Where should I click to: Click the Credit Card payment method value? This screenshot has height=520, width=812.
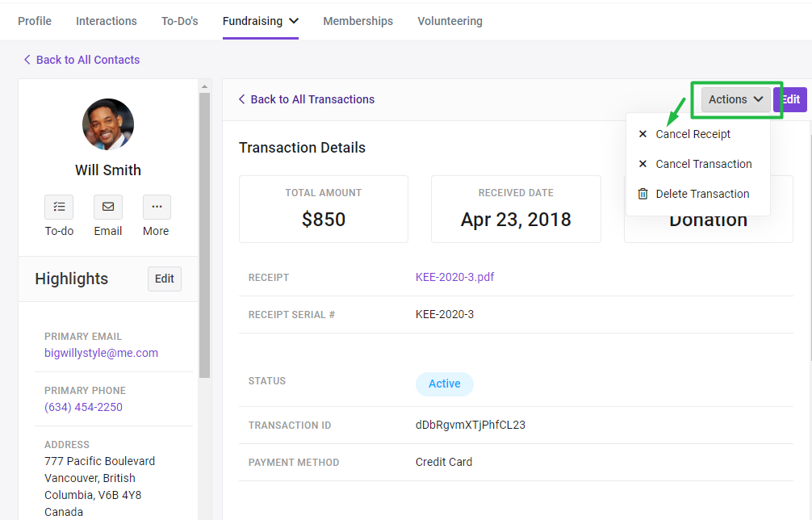[444, 462]
